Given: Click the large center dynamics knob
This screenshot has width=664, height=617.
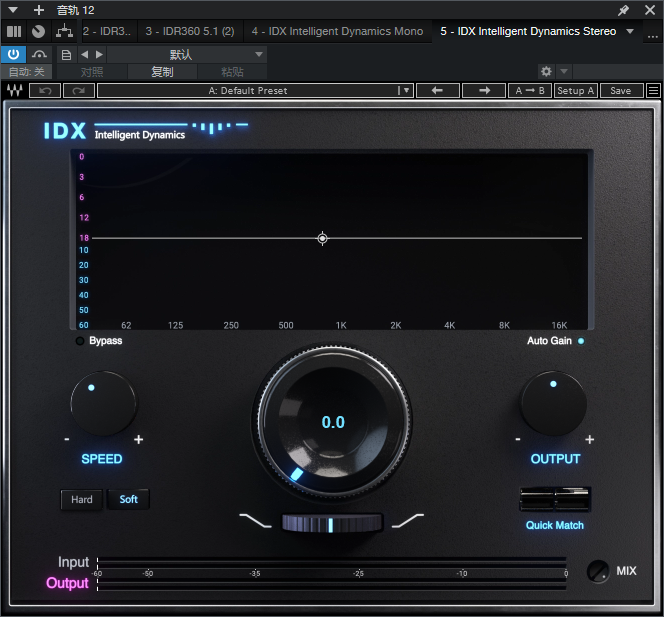Looking at the screenshot, I should (332, 422).
